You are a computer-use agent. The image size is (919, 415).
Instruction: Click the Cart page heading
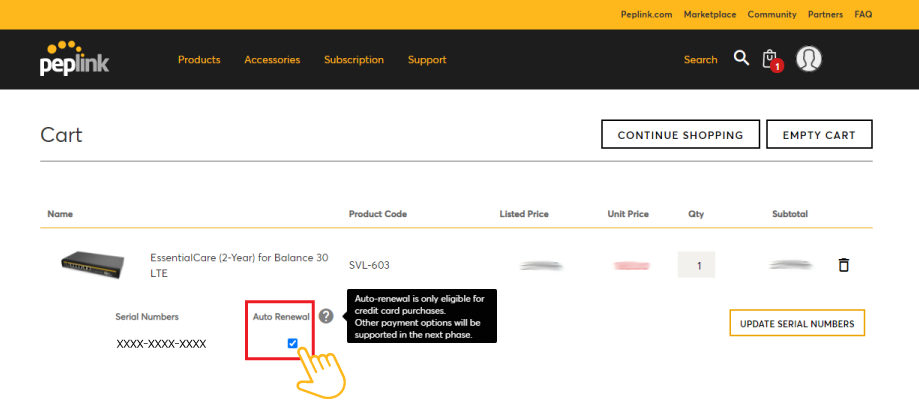click(61, 135)
